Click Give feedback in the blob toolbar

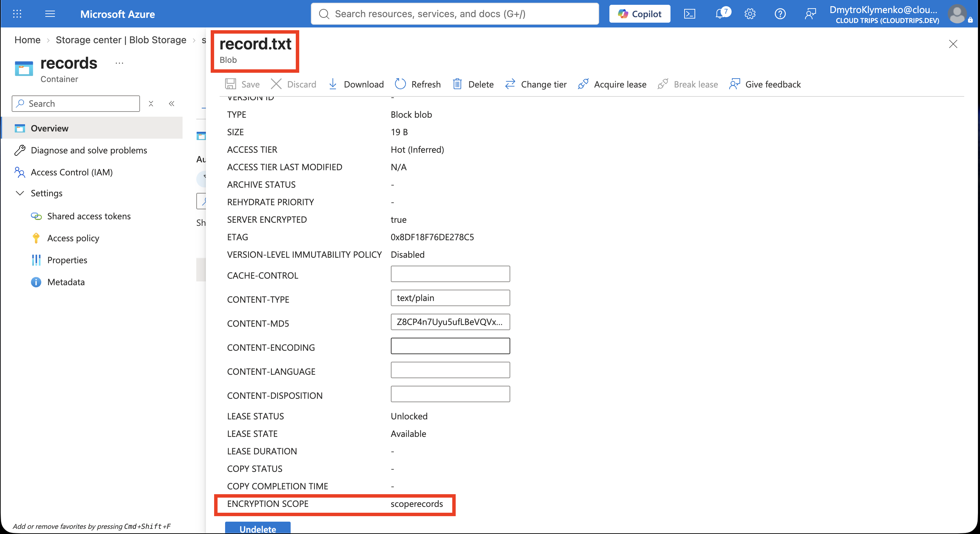coord(765,84)
